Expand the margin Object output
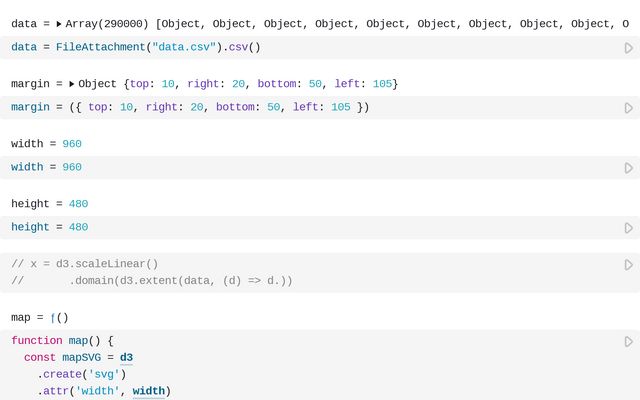The width and height of the screenshot is (640, 400). (72, 84)
